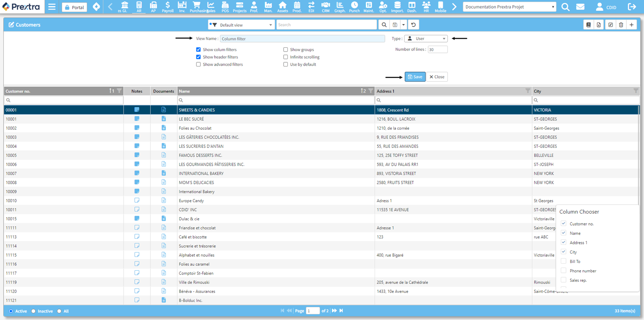Expand the Type User dropdown
644x320 pixels.
coord(426,39)
